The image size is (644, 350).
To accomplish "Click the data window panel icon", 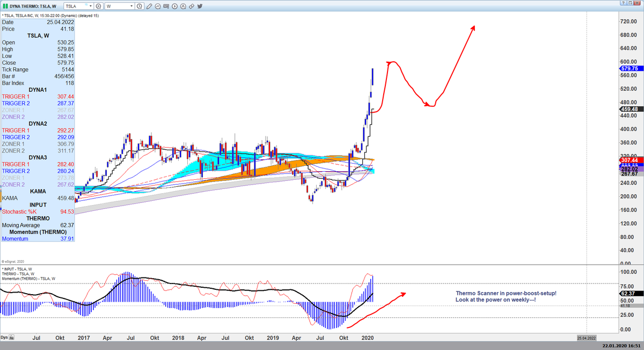I will click(x=166, y=6).
